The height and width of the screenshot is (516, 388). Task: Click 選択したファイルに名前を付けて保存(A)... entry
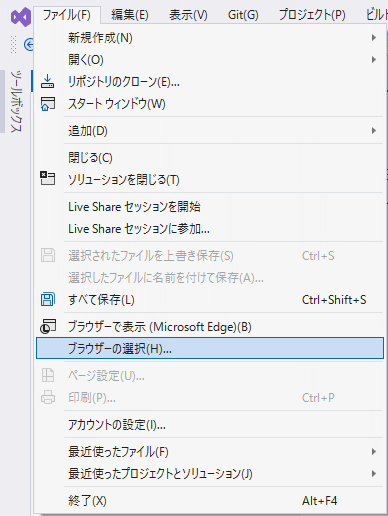(x=210, y=278)
